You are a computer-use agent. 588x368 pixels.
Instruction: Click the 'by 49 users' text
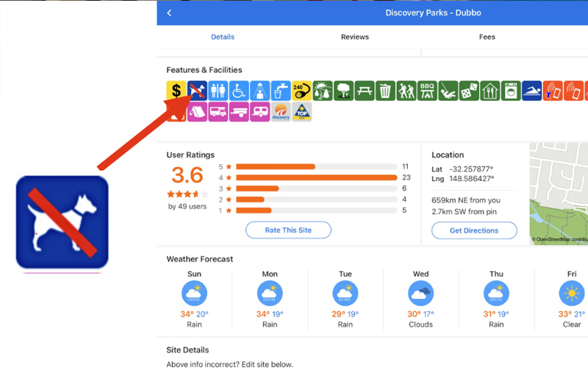(187, 207)
